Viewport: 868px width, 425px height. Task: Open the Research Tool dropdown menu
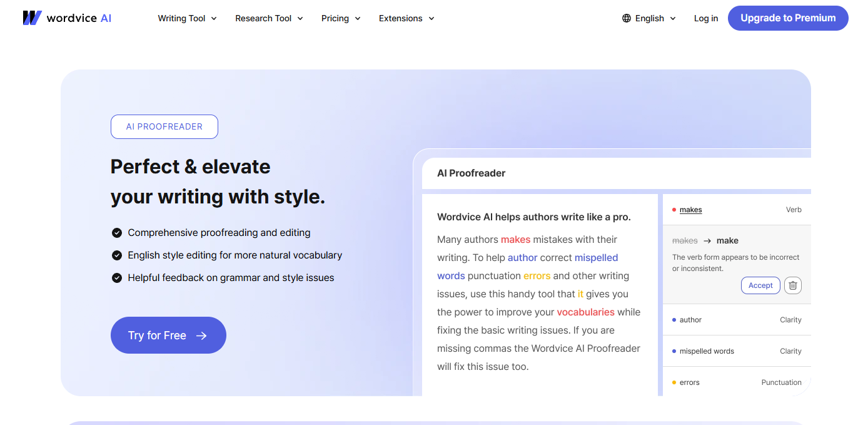point(269,18)
